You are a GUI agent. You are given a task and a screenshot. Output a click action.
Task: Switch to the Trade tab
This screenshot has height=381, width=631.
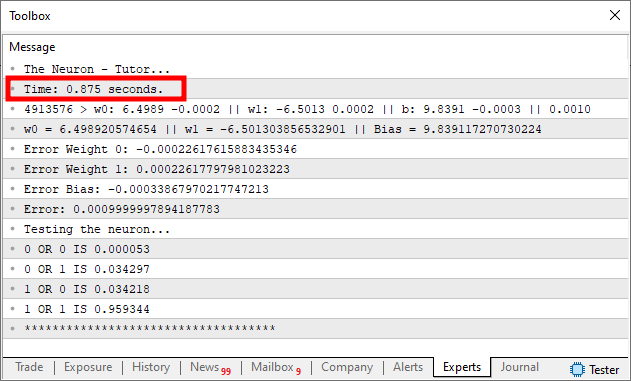pos(29,367)
